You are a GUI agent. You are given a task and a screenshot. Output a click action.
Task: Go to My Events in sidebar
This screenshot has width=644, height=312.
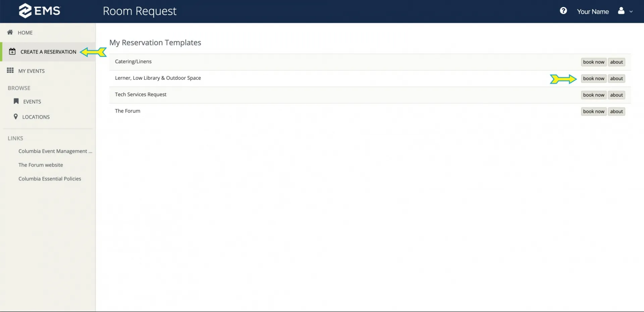coord(32,71)
